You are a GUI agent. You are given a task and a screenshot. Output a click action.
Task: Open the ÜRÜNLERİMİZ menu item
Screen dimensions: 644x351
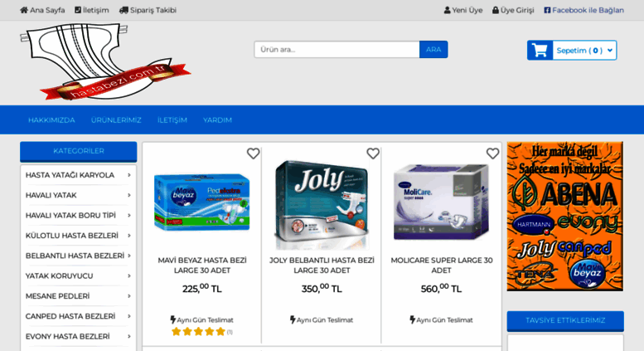click(116, 120)
